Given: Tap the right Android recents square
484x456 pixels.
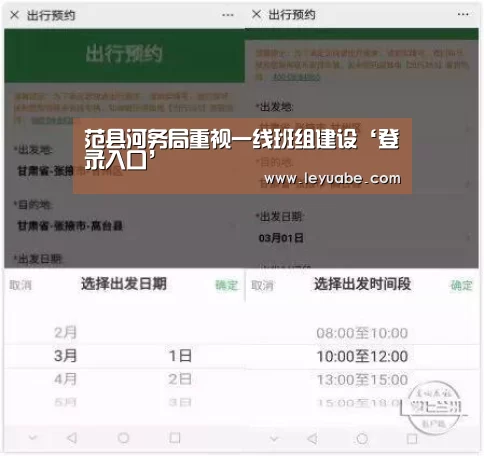Looking at the screenshot, I should tap(412, 439).
